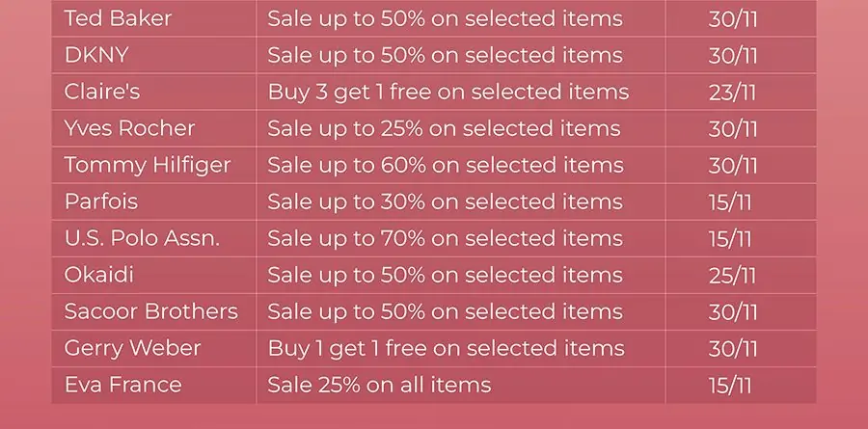The image size is (868, 429).
Task: Select the 25/11 date for Okaidi
Action: tap(732, 275)
